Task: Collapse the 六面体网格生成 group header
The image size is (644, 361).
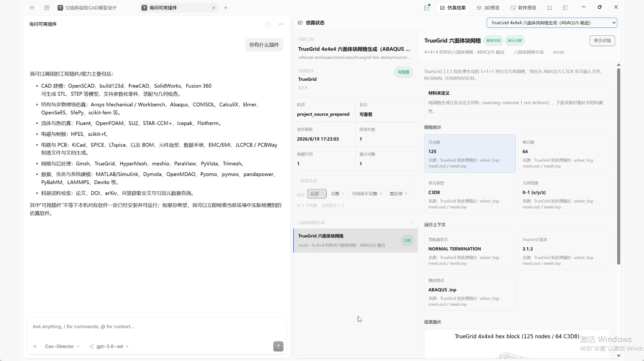Action: click(x=355, y=223)
